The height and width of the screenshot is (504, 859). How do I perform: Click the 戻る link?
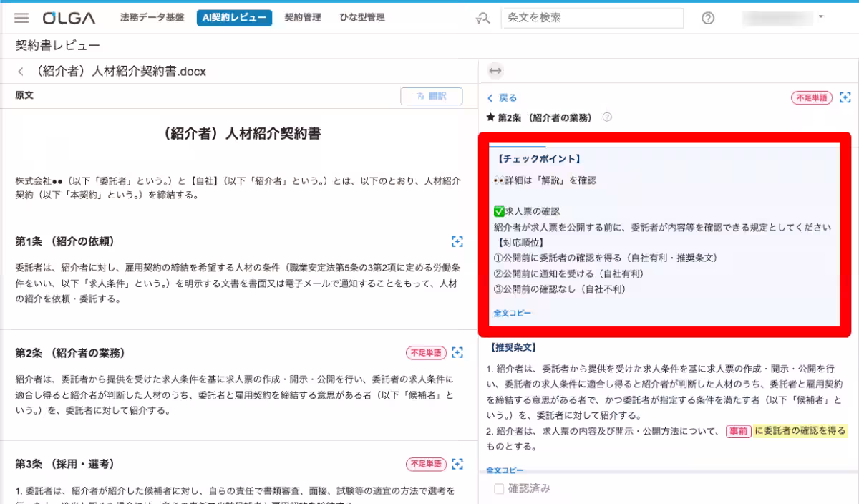(x=502, y=98)
